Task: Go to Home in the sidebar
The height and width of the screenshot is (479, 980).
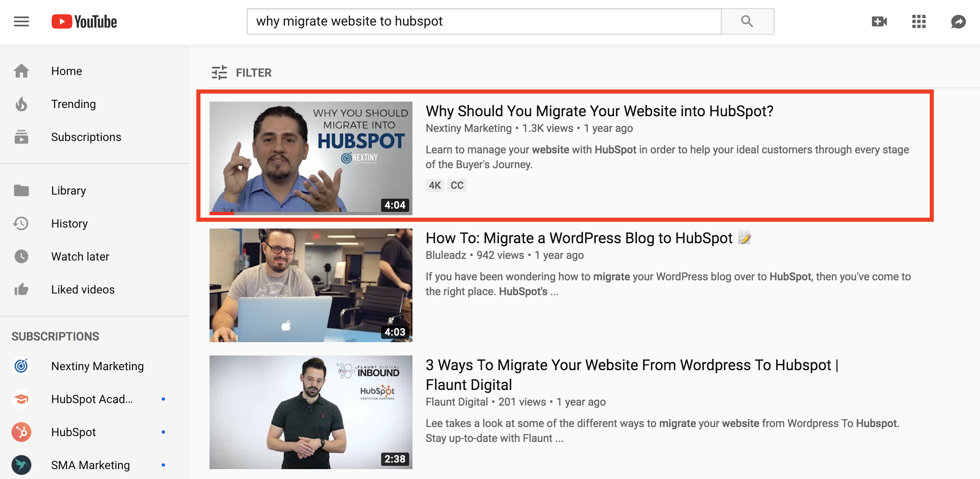Action: [x=95, y=71]
